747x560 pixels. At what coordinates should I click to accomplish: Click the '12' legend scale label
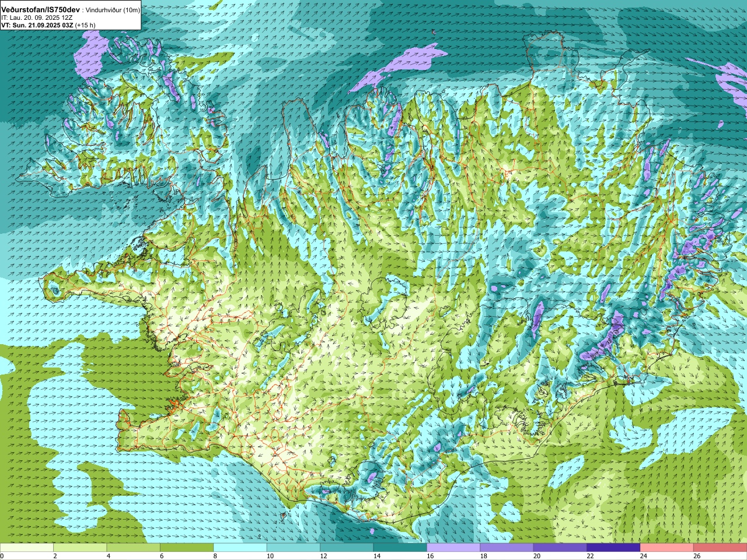tap(324, 556)
